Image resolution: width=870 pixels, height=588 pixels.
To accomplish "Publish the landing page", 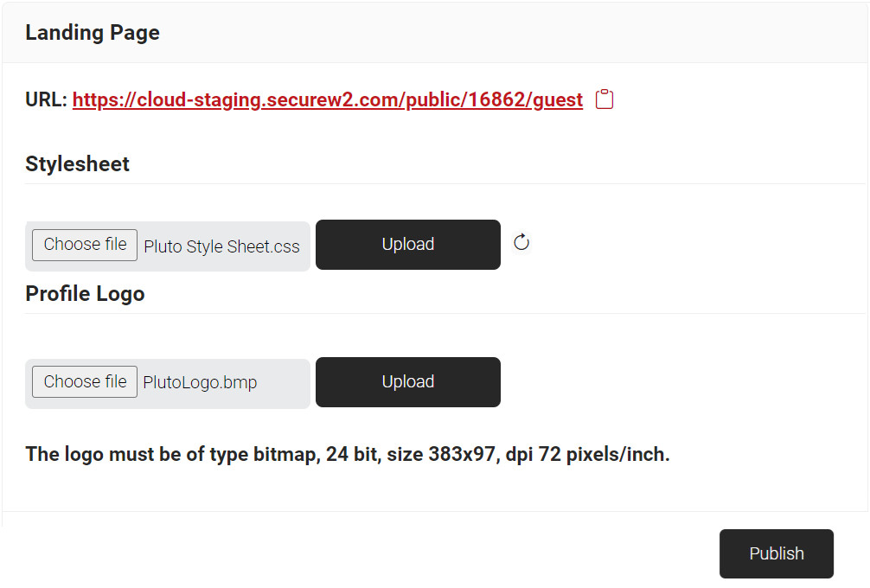I will [776, 553].
